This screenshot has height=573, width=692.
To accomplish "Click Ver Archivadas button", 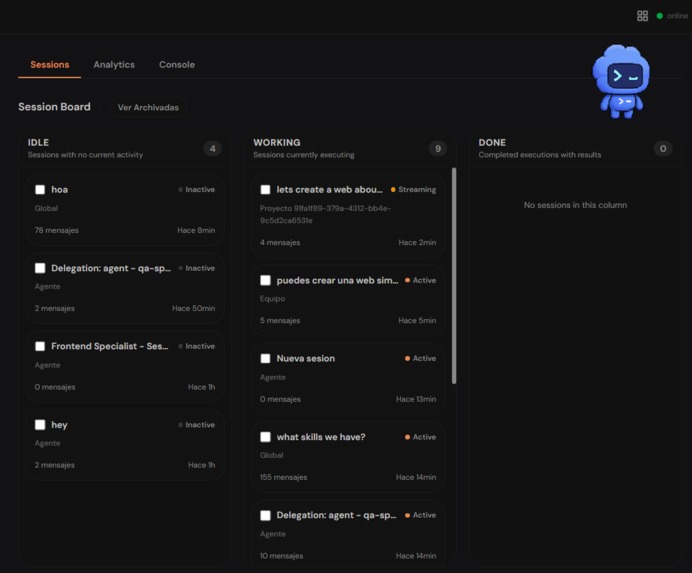I will (x=148, y=107).
